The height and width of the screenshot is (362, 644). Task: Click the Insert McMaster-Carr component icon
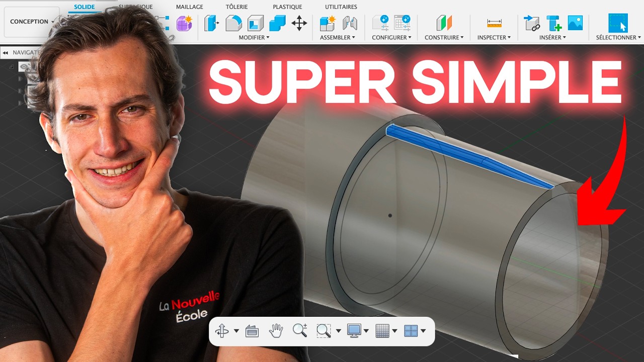(553, 23)
